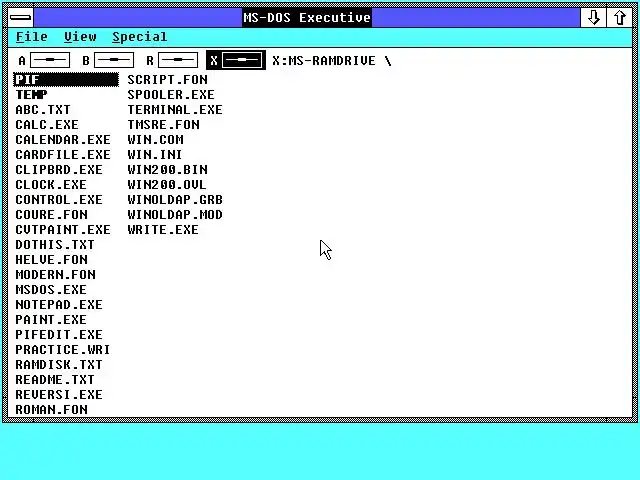Select CLIPBRD.EXE file

(59, 170)
